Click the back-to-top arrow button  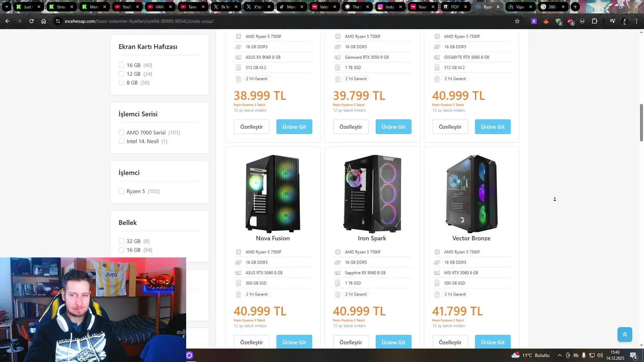pos(624,334)
